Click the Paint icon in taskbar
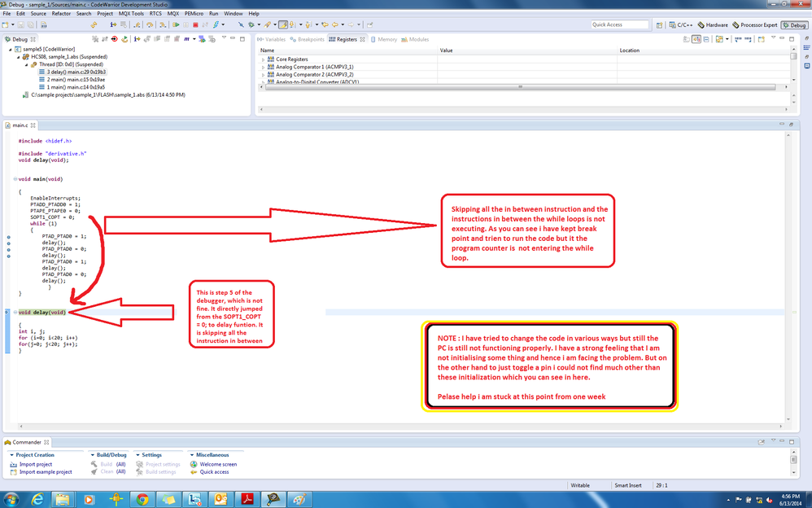Image resolution: width=812 pixels, height=508 pixels. (x=299, y=499)
